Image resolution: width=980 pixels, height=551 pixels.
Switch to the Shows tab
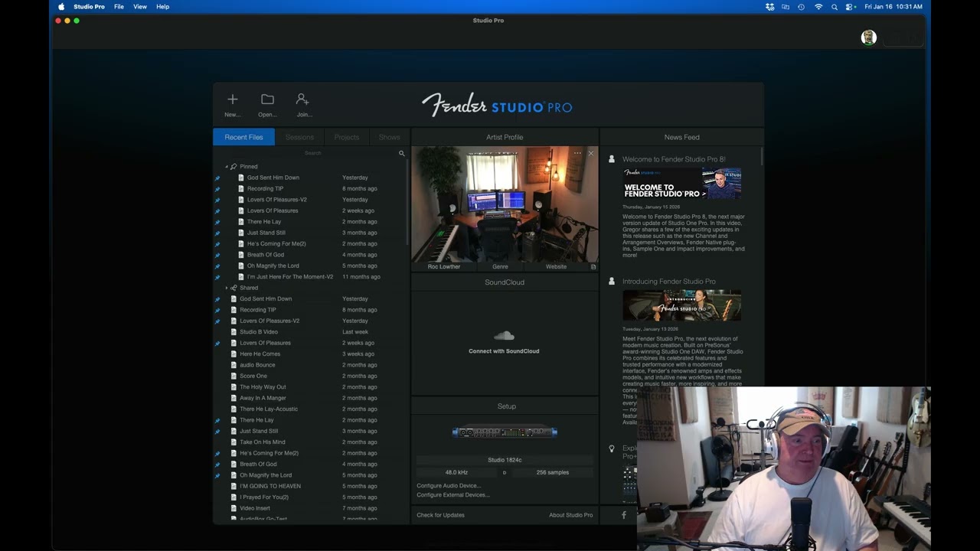389,137
